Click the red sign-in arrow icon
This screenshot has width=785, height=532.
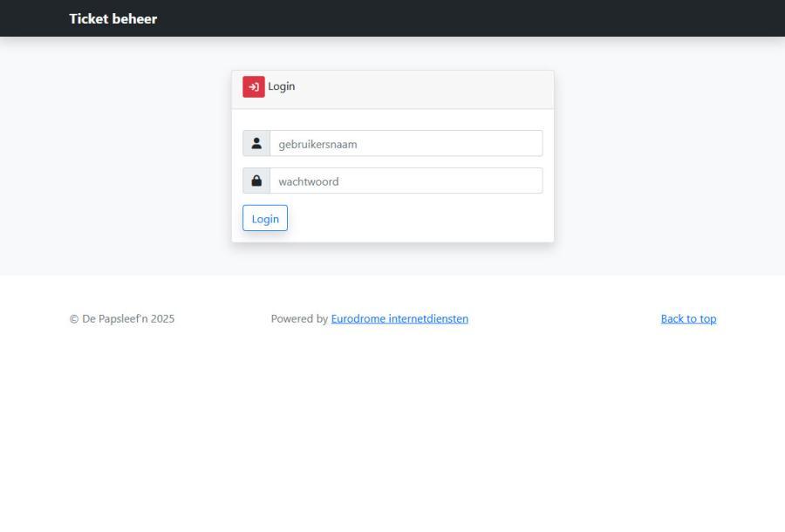pyautogui.click(x=253, y=87)
